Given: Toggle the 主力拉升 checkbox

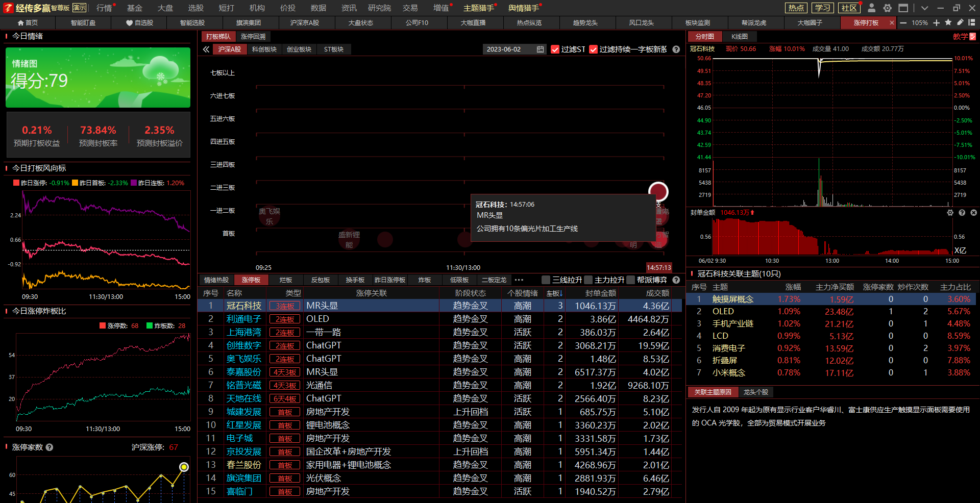Looking at the screenshot, I should (589, 280).
